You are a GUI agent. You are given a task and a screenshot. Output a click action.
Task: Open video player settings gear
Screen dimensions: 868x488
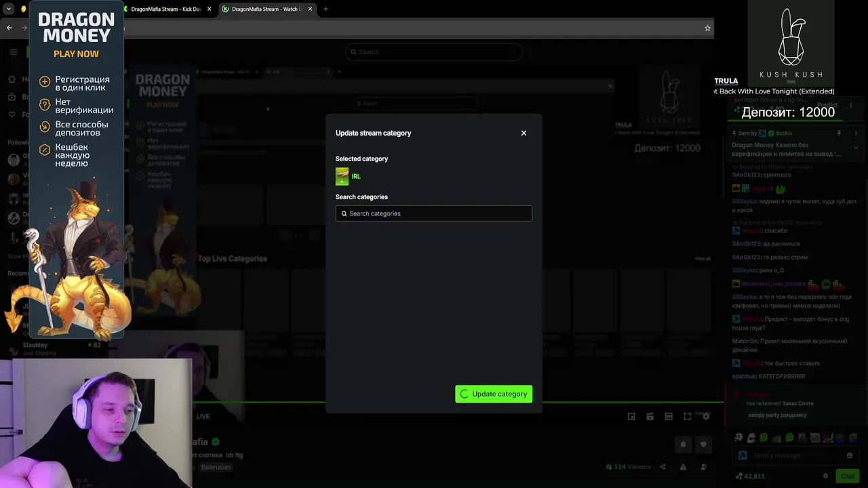tap(706, 416)
